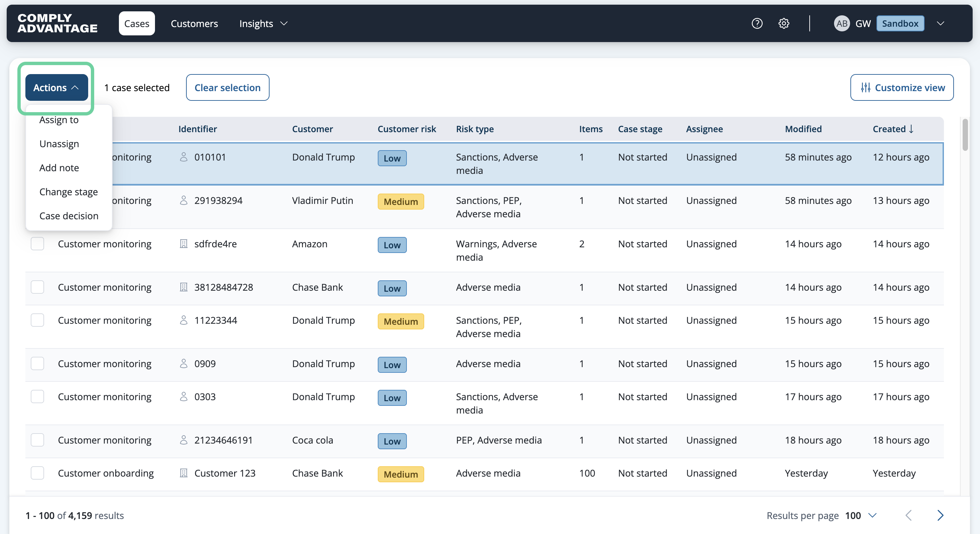Click the person icon beside identifier 010101
The height and width of the screenshot is (534, 980).
(183, 157)
